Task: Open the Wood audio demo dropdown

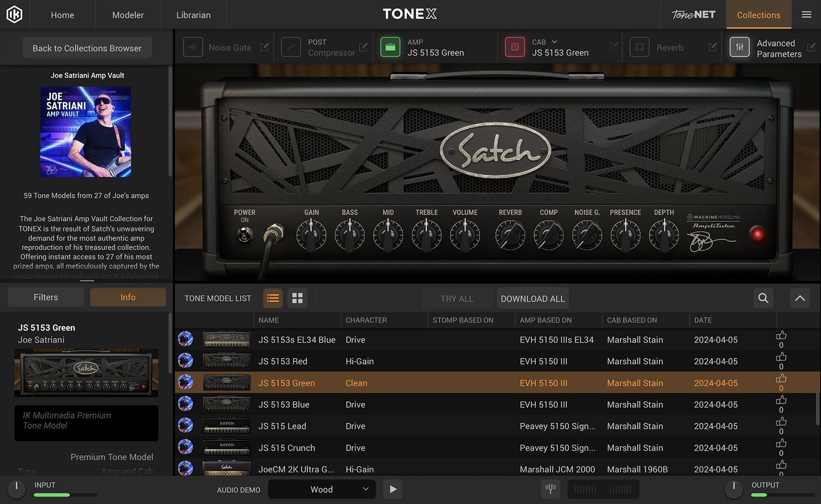Action: [x=321, y=489]
